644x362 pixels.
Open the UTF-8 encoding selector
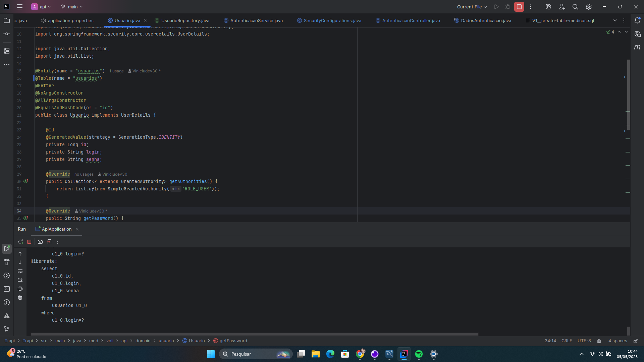584,341
